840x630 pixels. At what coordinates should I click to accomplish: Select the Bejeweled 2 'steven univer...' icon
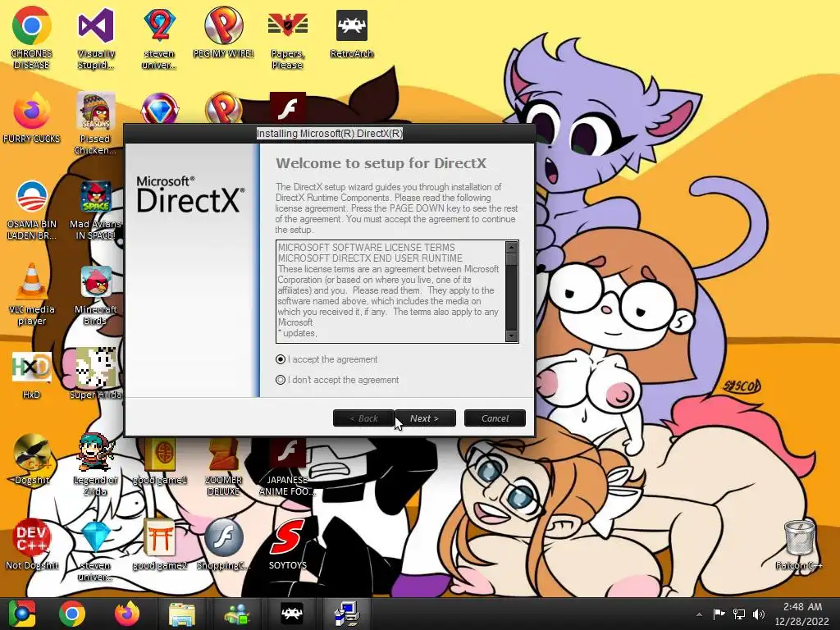click(159, 38)
